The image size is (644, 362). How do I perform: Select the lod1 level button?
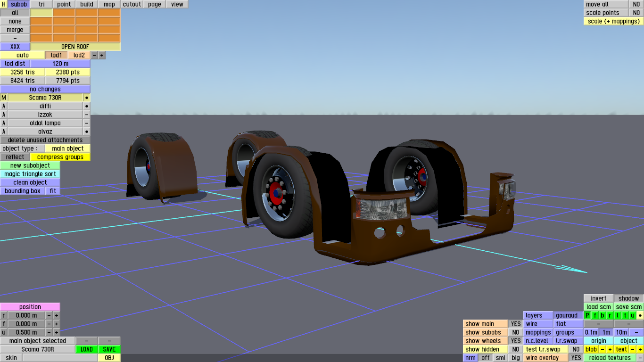(x=57, y=55)
